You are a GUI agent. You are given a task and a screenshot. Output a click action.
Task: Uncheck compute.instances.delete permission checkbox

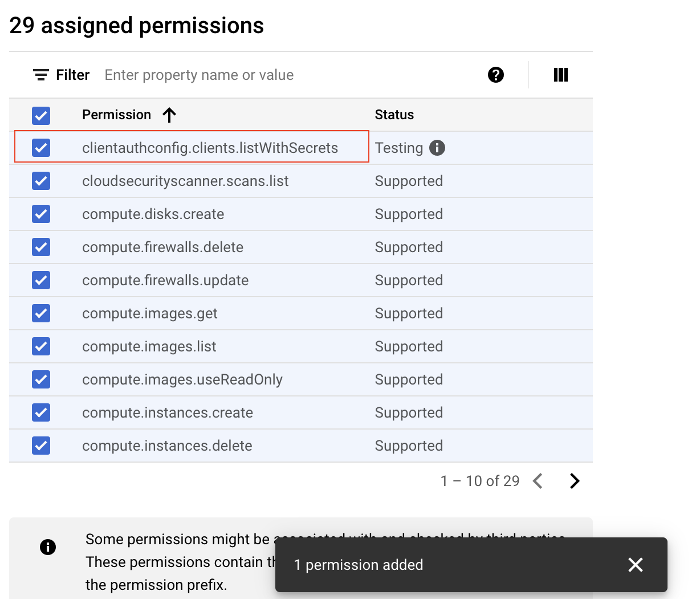point(41,446)
